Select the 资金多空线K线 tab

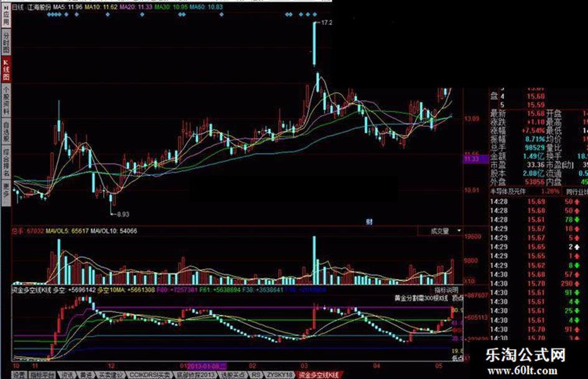click(x=319, y=375)
